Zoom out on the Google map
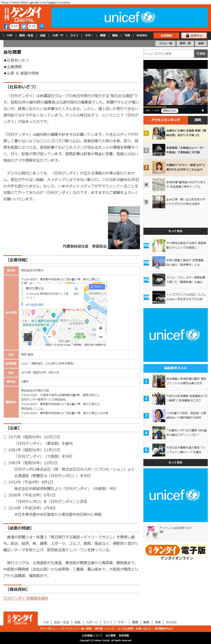211x644 pixels. pyautogui.click(x=100, y=337)
